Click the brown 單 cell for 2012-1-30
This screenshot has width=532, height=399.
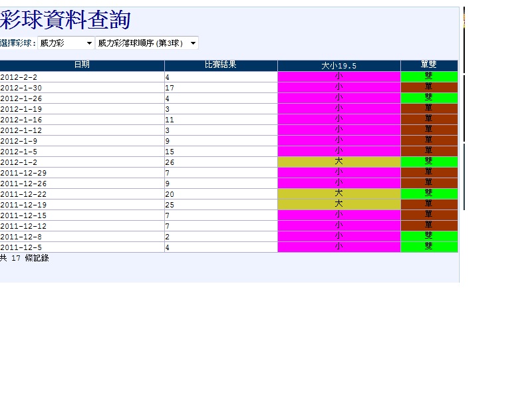[429, 88]
